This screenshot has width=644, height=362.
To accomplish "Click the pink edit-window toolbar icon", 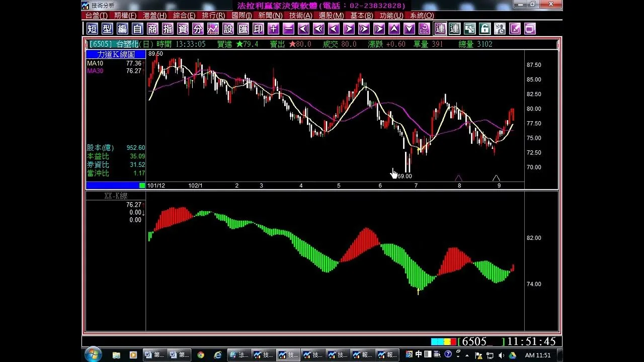I will [x=515, y=29].
